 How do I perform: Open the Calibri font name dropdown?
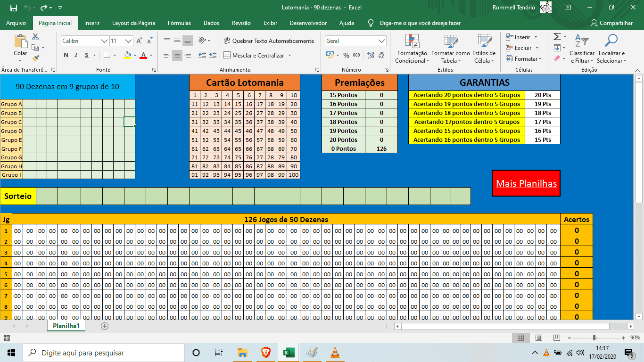tap(105, 41)
